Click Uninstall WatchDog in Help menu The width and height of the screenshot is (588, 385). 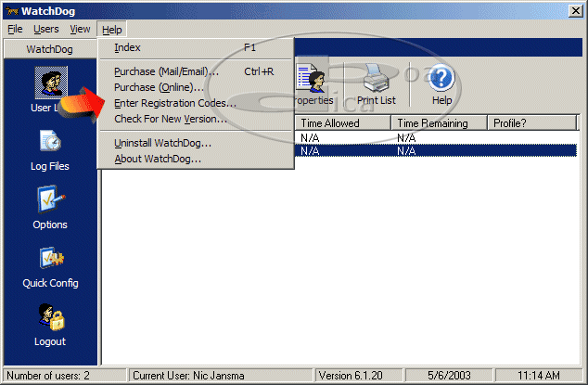162,143
